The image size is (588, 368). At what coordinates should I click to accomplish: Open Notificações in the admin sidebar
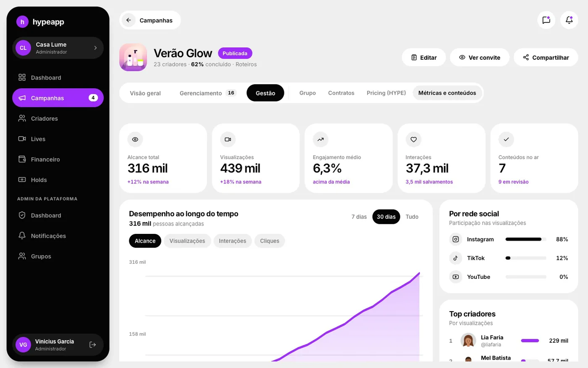58,236
